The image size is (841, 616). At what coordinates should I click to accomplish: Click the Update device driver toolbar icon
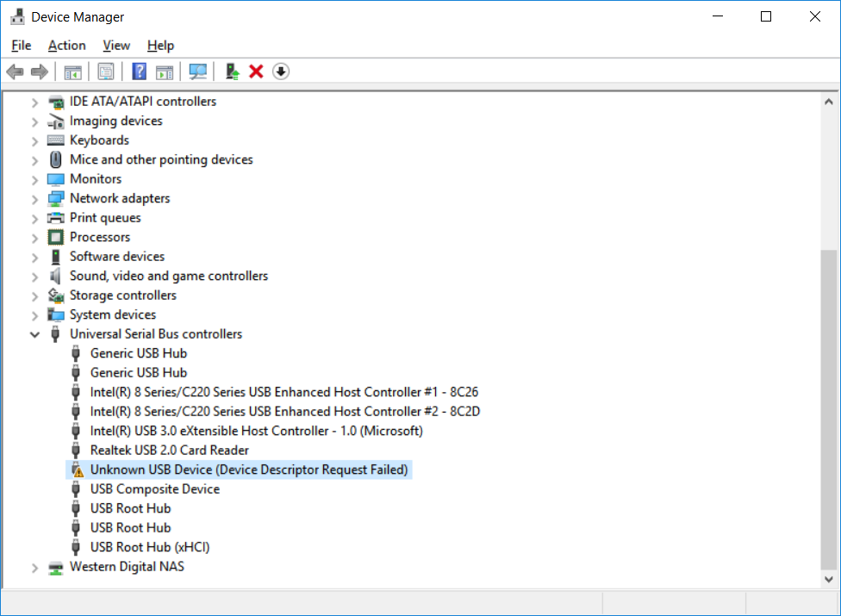pyautogui.click(x=232, y=72)
